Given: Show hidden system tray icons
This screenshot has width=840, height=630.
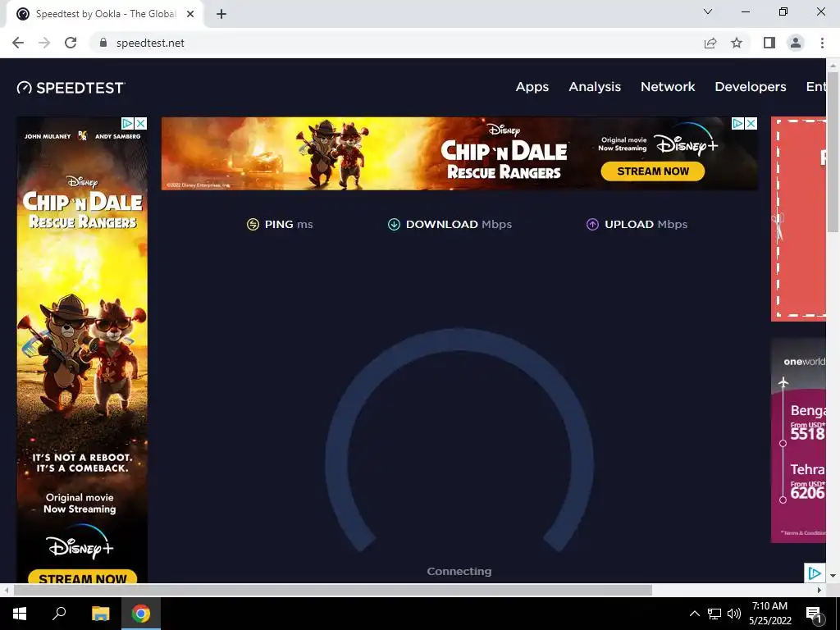Looking at the screenshot, I should [x=694, y=614].
